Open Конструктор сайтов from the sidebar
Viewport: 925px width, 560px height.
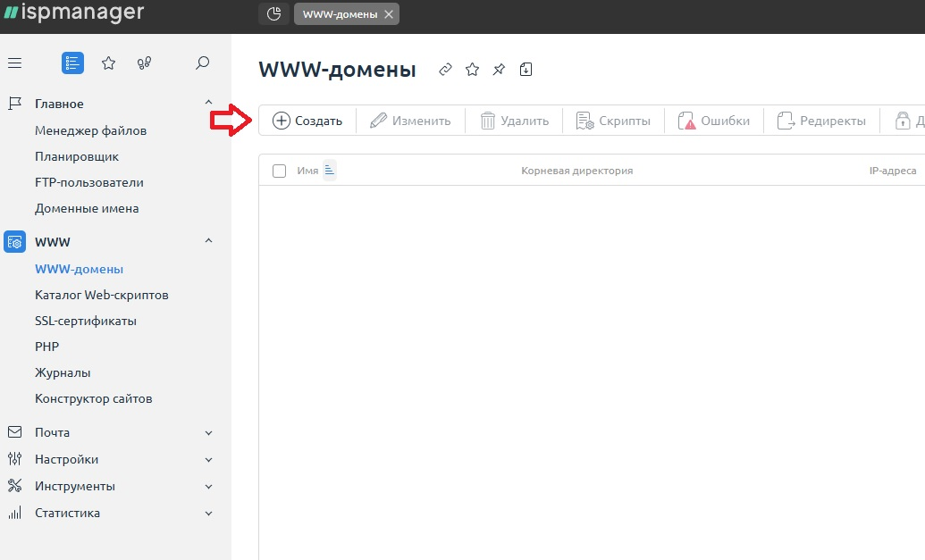94,398
